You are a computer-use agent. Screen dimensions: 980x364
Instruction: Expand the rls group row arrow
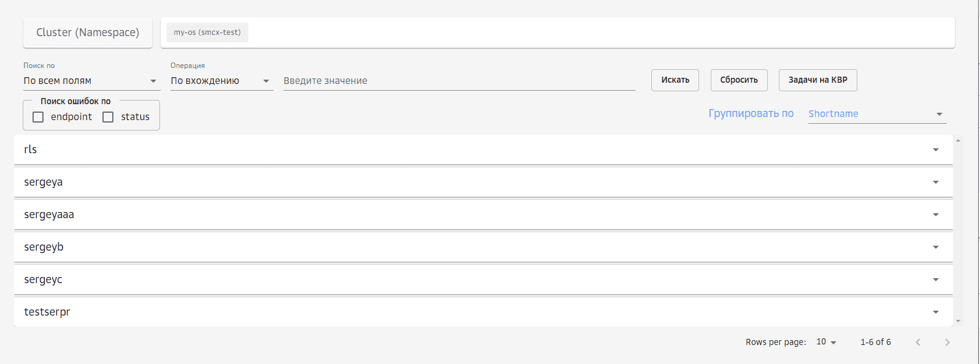[x=936, y=150]
